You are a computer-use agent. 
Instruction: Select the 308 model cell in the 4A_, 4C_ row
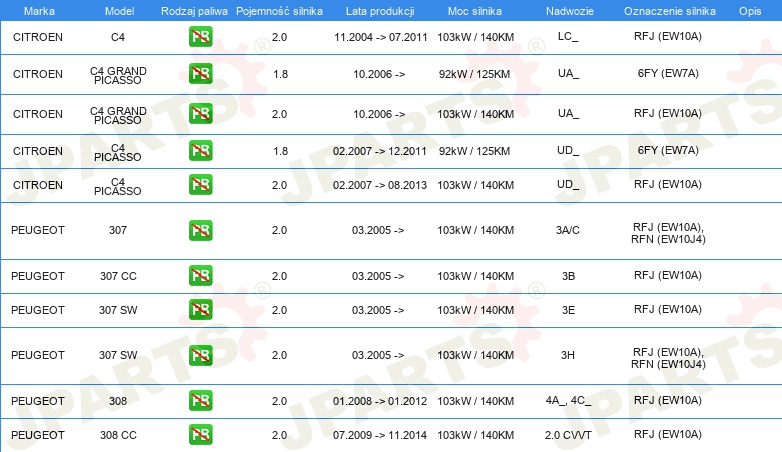(118, 401)
